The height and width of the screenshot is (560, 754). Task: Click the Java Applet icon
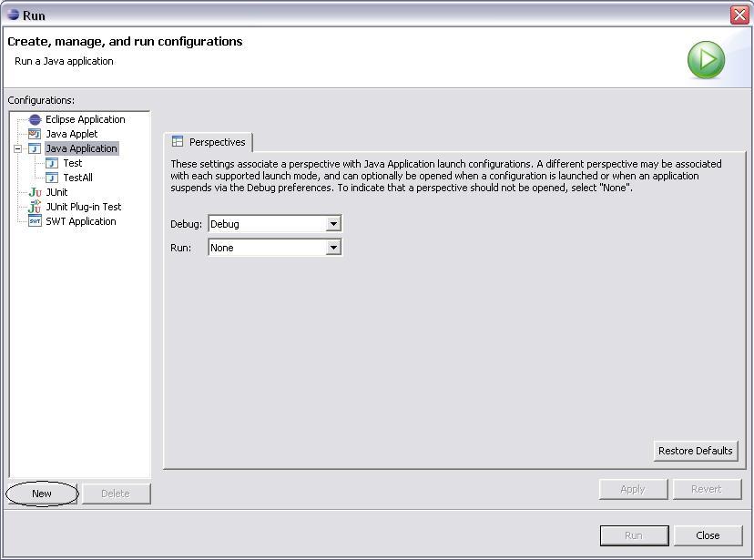point(35,134)
